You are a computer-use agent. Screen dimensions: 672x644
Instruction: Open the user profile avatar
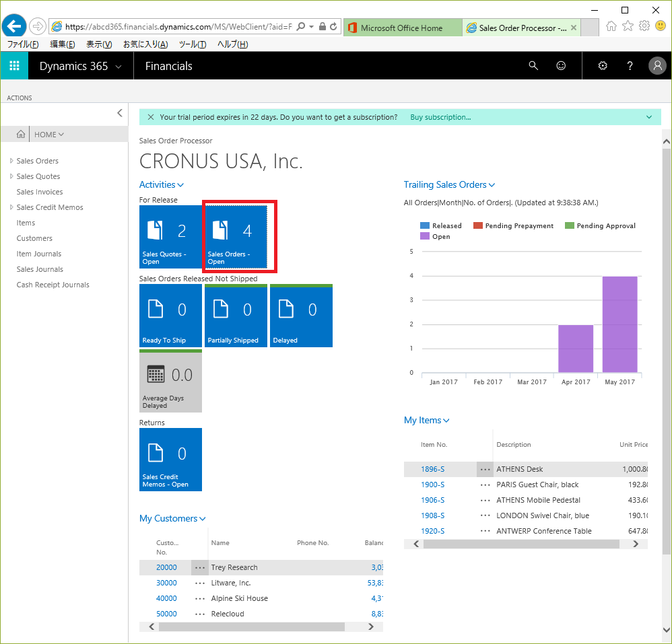pyautogui.click(x=657, y=65)
